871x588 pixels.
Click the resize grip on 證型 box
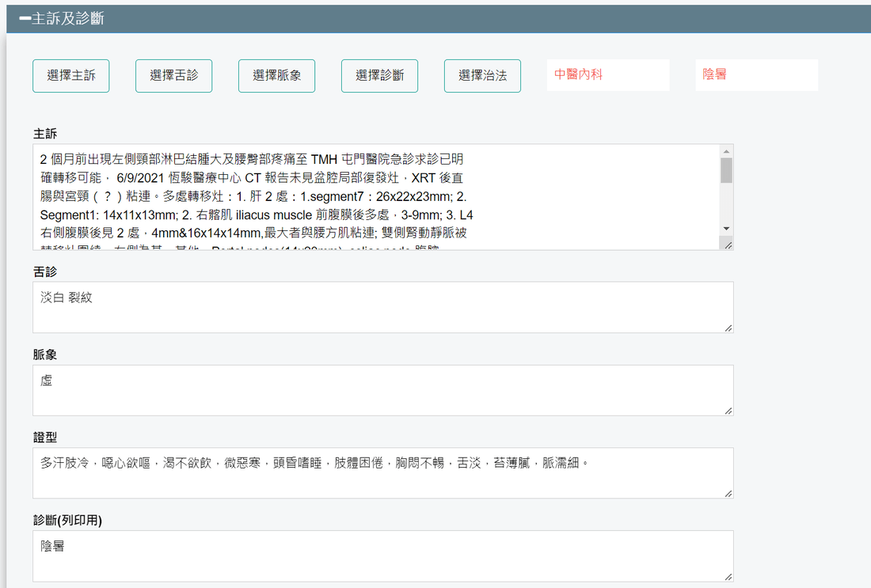click(x=728, y=493)
